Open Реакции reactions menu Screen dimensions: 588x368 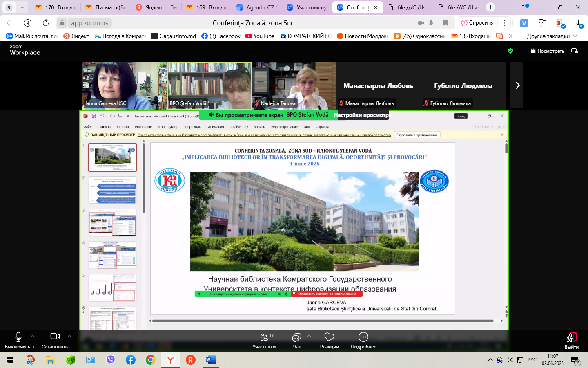click(330, 341)
